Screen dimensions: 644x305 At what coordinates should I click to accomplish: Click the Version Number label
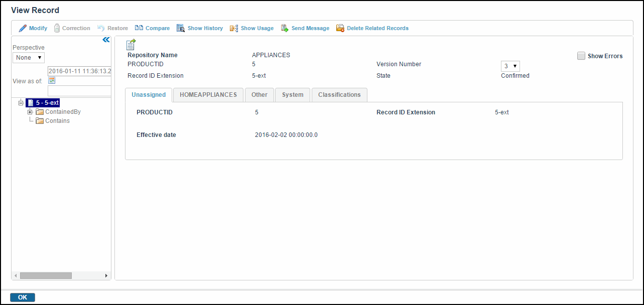[x=399, y=64]
